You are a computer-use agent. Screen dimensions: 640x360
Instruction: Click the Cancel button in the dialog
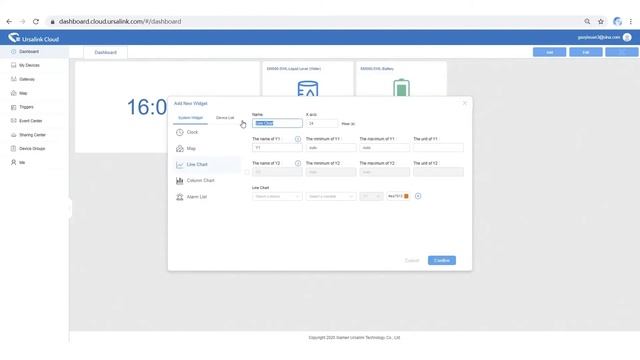pos(412,260)
